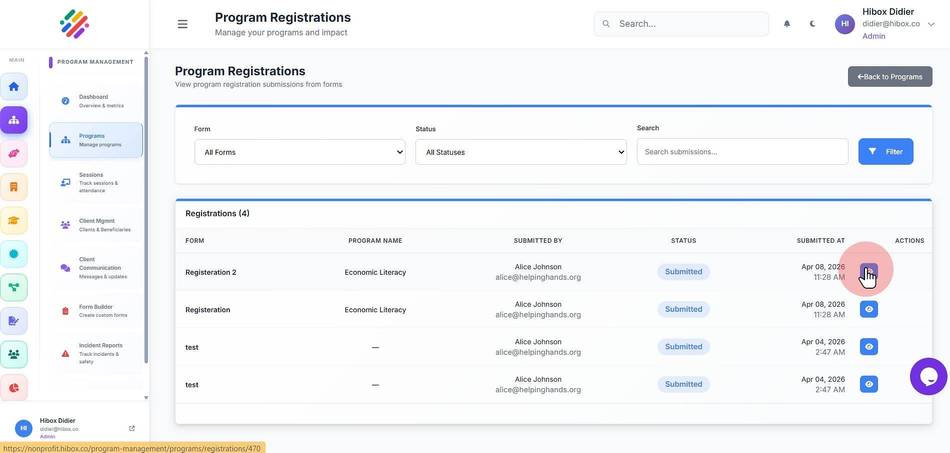Click the sidebar scroll down arrow
The width and height of the screenshot is (950, 453).
point(145,398)
